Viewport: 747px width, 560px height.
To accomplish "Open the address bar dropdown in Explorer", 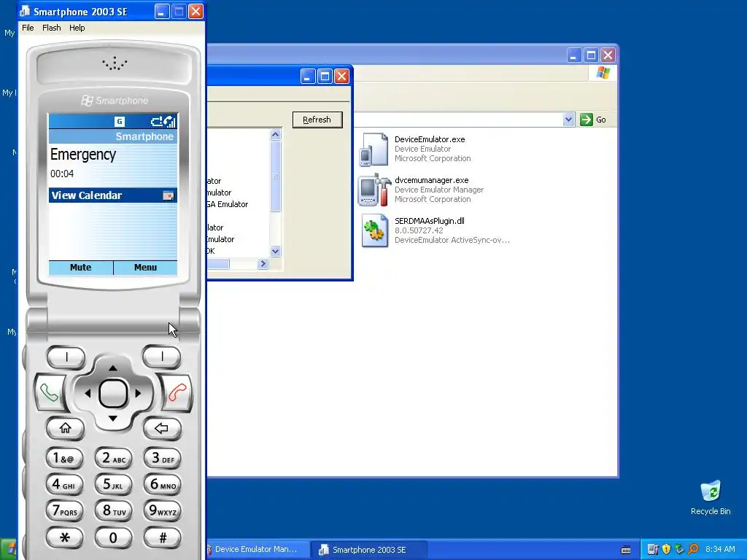I will [568, 120].
